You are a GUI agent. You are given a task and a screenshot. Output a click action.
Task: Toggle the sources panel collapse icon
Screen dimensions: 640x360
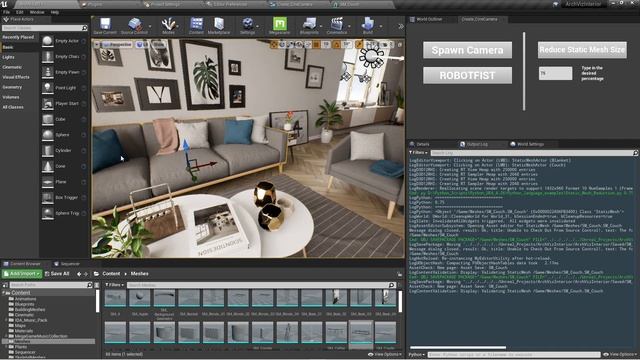click(x=5, y=285)
